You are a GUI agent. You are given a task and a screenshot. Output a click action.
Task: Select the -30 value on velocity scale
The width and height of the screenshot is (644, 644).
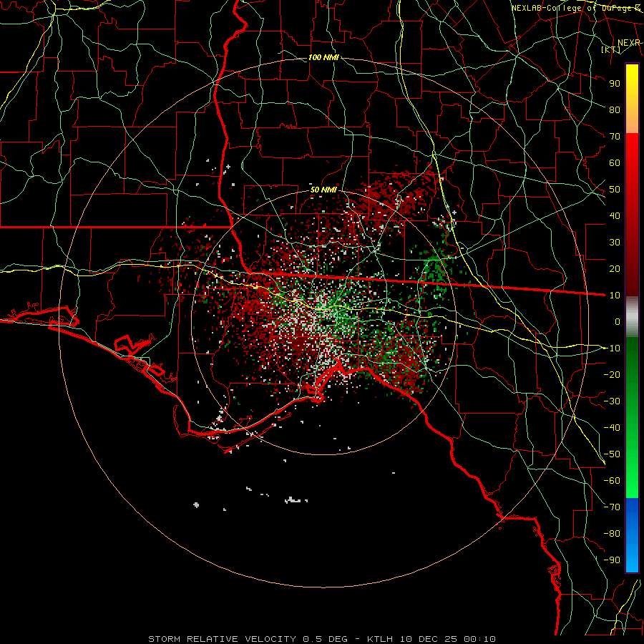click(x=612, y=401)
